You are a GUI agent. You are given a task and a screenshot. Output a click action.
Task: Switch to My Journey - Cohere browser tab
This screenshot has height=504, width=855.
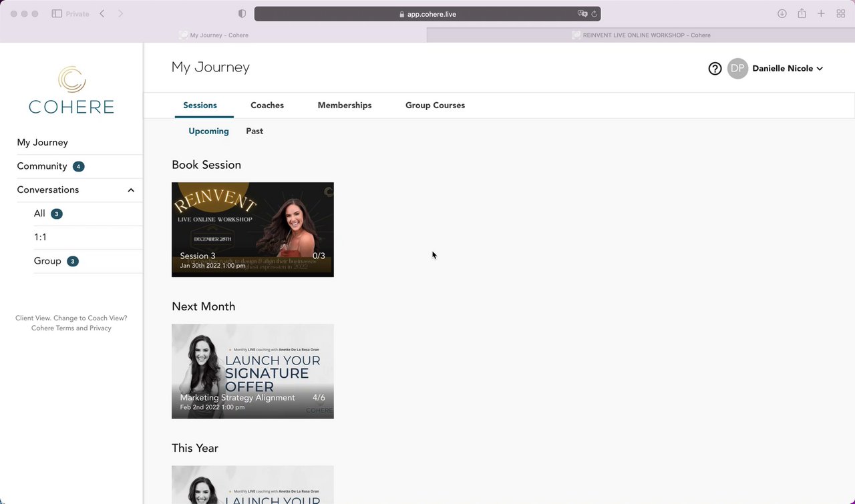pyautogui.click(x=214, y=35)
